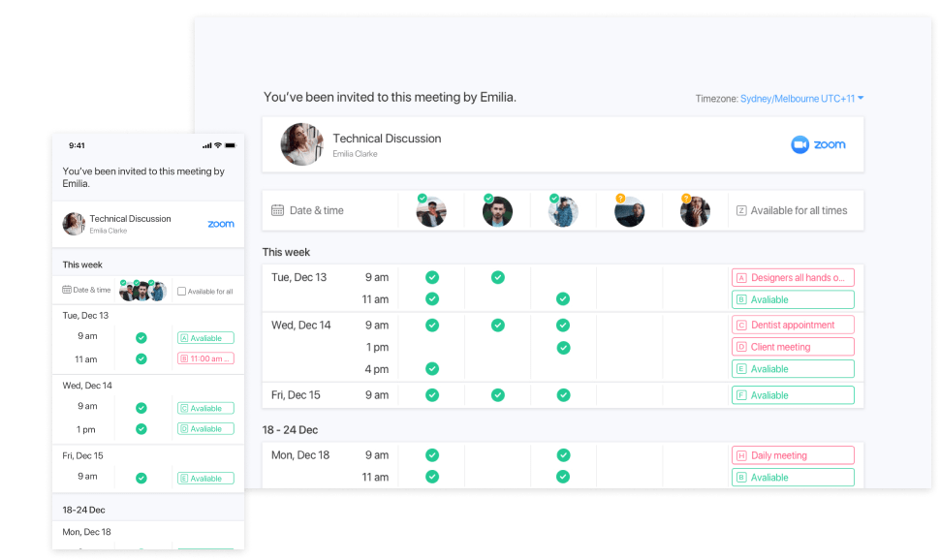The width and height of the screenshot is (940, 560).
Task: Click the calendar icon next to Date & time
Action: (277, 210)
